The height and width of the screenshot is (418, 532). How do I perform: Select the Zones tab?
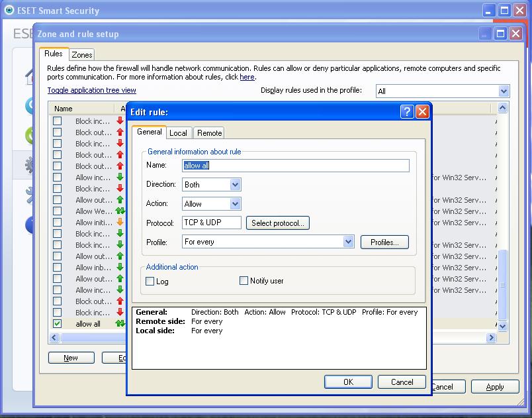pyautogui.click(x=82, y=55)
